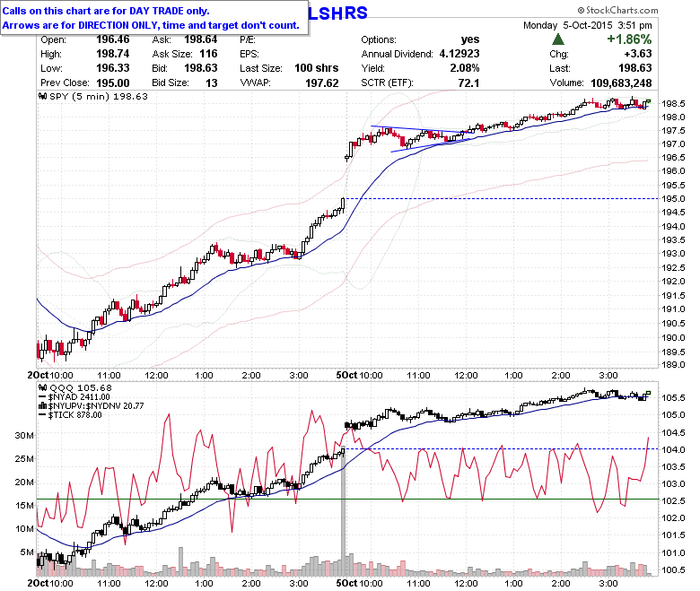Click the Bid Size value 13
700x591 pixels.
(212, 83)
